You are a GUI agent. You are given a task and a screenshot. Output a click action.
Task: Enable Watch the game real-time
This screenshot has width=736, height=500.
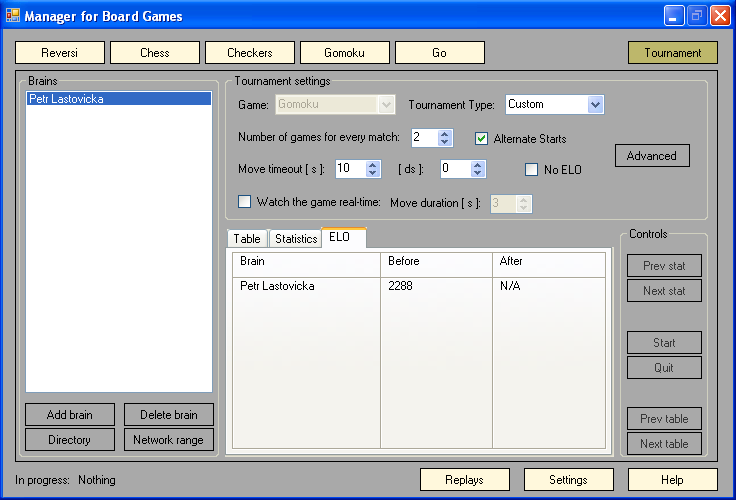coord(245,201)
